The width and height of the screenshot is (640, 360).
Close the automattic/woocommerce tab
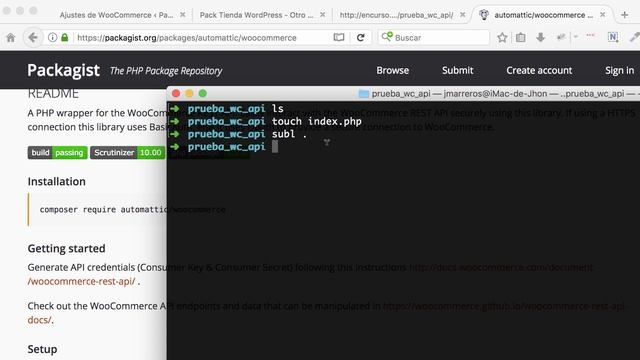pyautogui.click(x=602, y=15)
